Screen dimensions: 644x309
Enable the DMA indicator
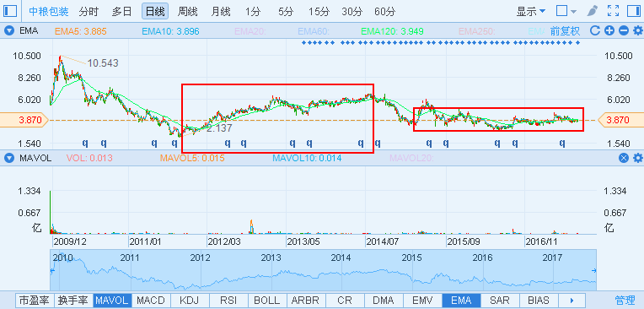point(384,301)
